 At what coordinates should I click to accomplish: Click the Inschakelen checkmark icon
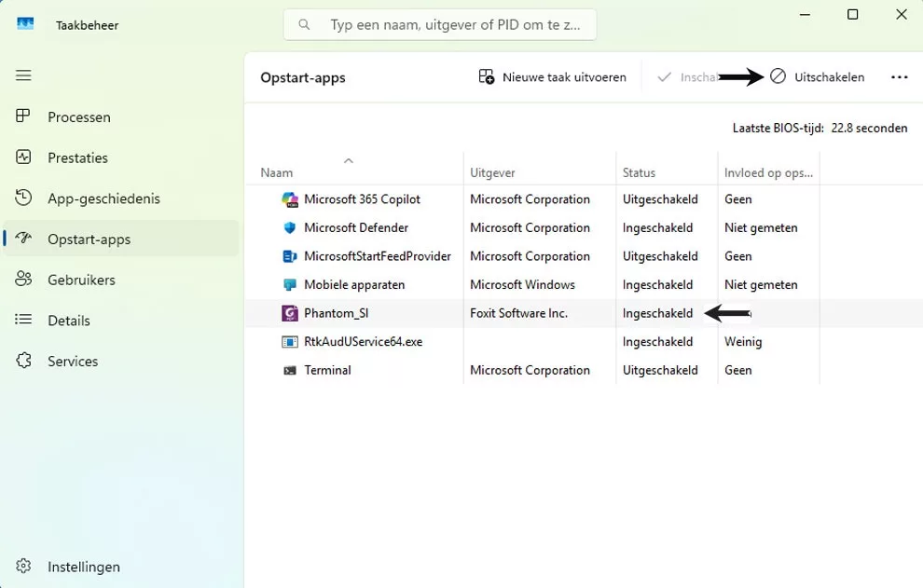(664, 77)
